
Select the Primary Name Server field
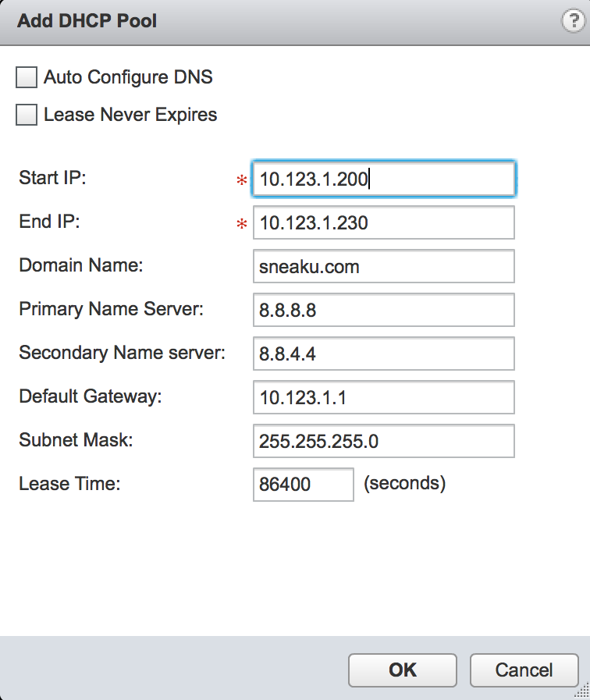(384, 310)
